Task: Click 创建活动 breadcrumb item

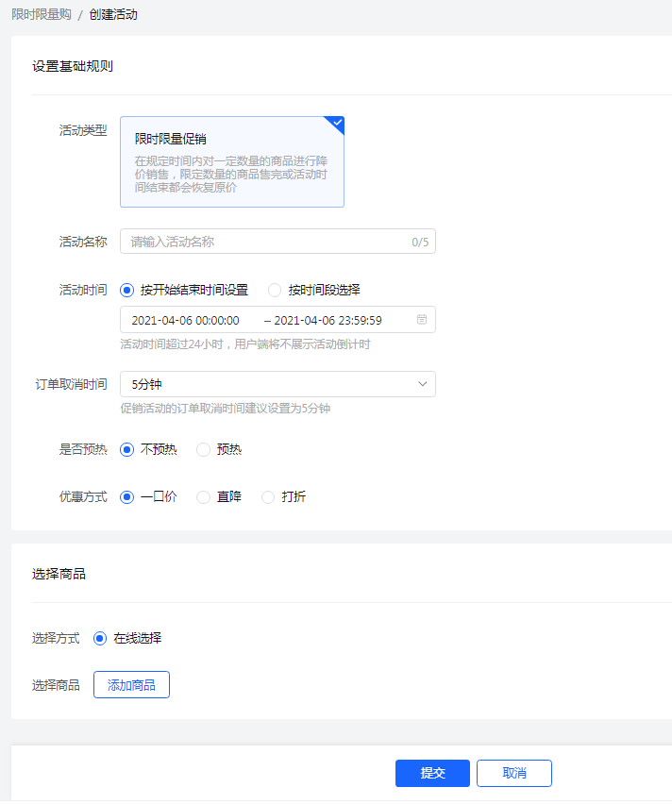Action: pos(113,14)
